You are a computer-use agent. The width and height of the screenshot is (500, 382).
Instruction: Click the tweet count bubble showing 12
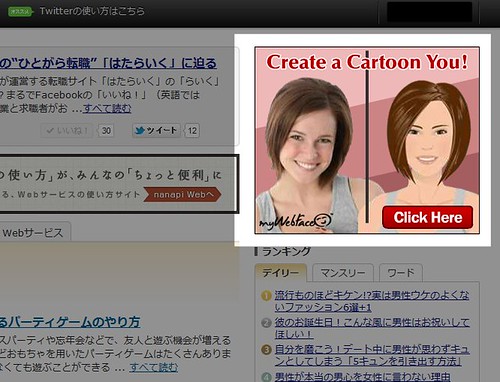click(192, 130)
